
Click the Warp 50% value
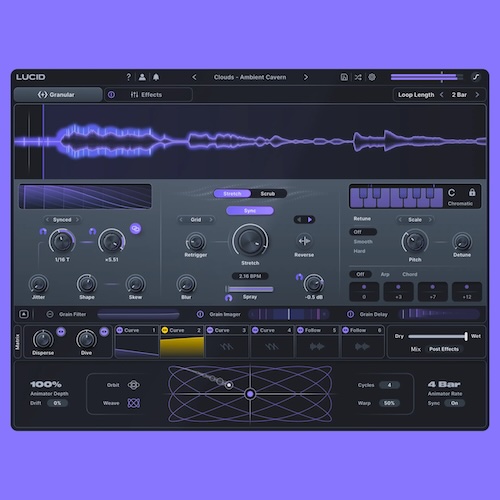click(x=389, y=403)
